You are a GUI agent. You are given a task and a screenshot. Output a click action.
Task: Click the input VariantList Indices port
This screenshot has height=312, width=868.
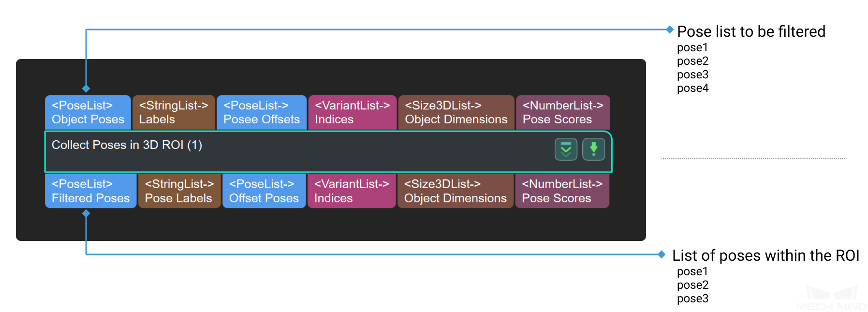353,113
